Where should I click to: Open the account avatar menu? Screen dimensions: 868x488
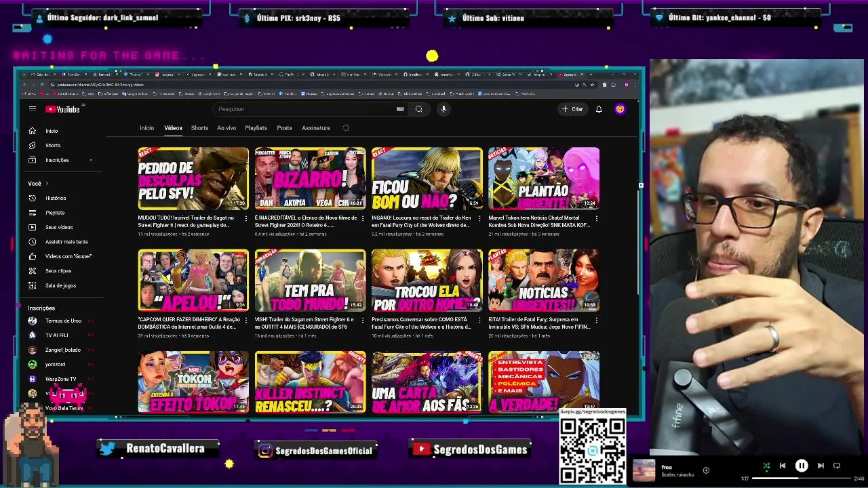(x=620, y=109)
